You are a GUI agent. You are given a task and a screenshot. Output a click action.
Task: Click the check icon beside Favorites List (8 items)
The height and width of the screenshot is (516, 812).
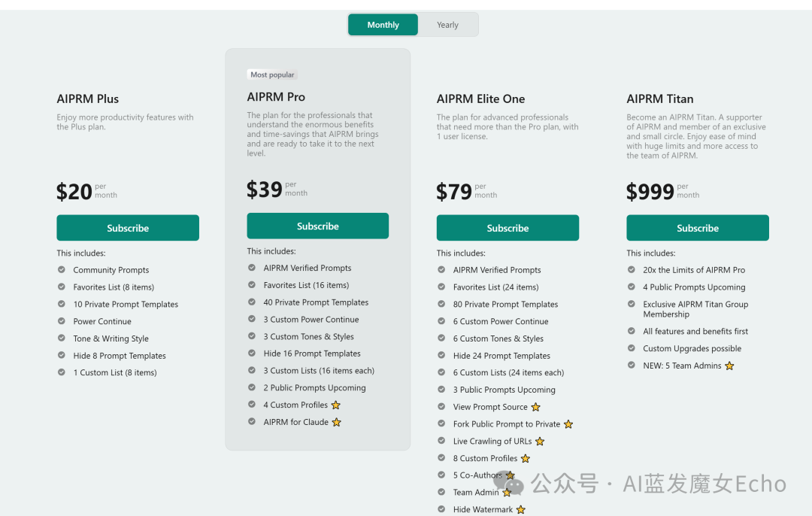coord(62,287)
